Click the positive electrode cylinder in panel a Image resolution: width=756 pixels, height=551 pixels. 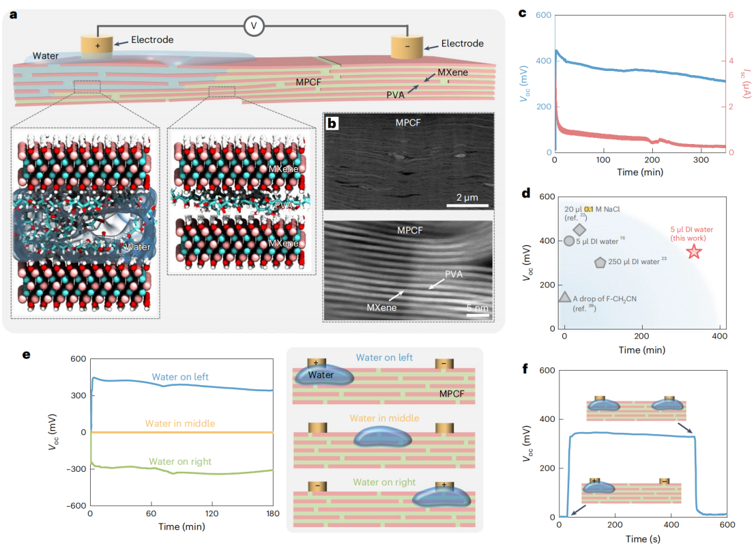[96, 46]
